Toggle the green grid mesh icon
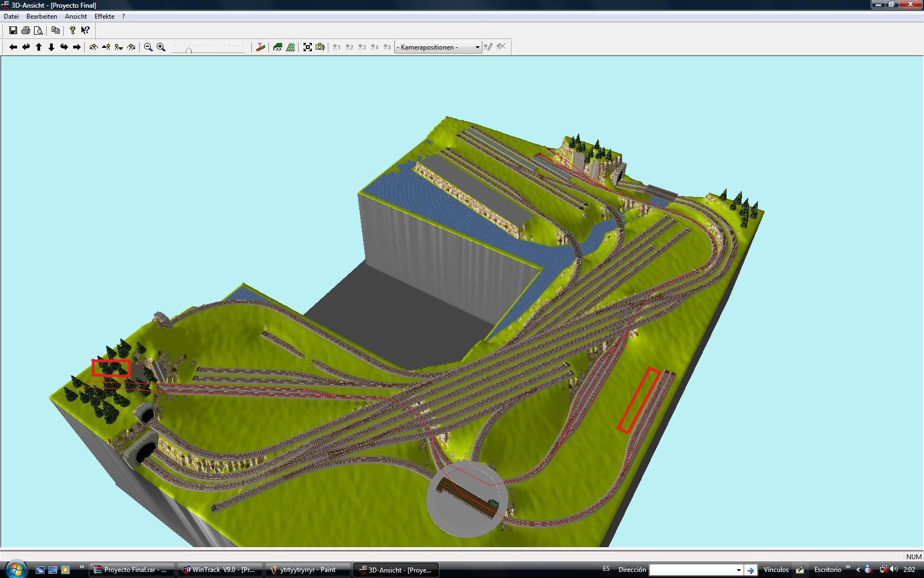This screenshot has width=924, height=578. point(290,47)
